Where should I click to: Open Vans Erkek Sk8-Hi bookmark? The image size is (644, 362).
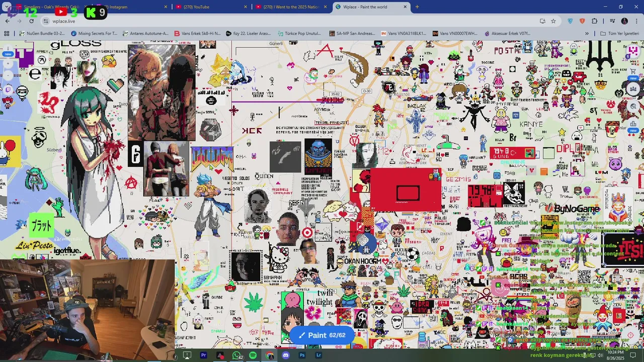click(x=197, y=34)
